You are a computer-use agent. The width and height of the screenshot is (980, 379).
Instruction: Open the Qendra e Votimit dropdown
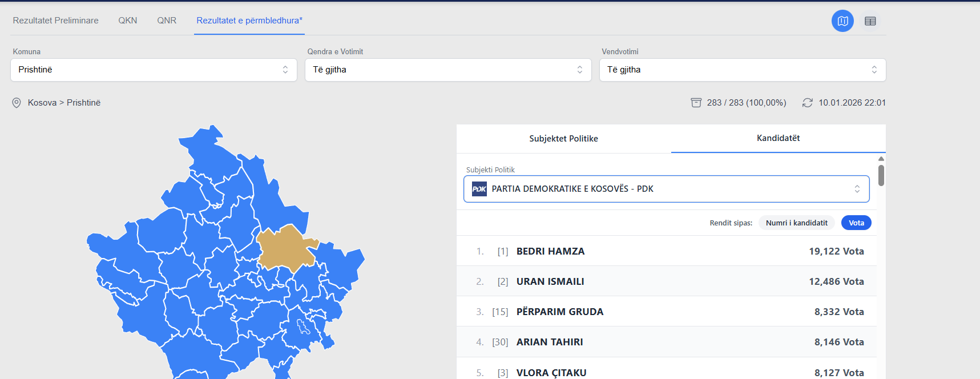pos(448,70)
